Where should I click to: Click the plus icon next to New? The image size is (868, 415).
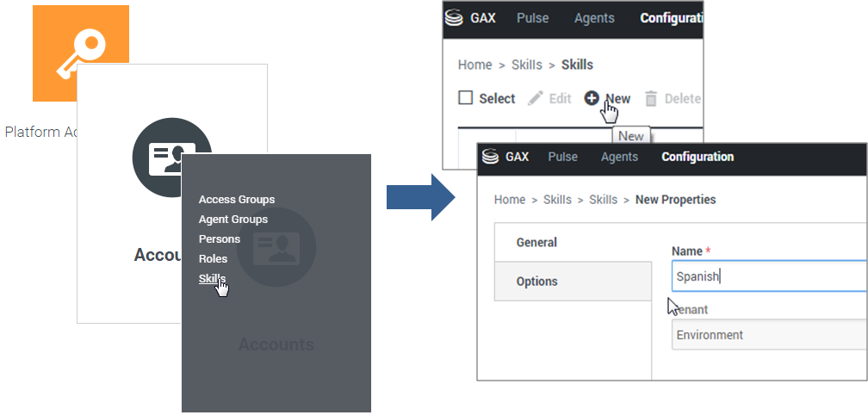click(592, 98)
